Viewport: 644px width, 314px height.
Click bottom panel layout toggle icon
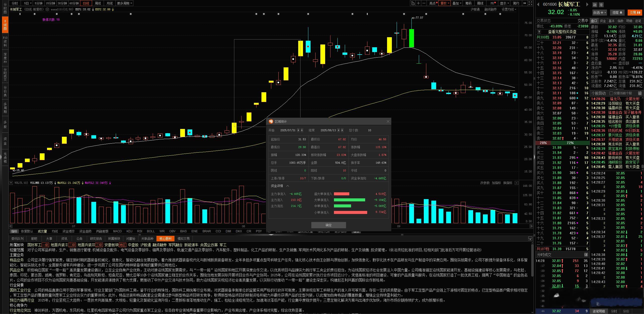click(530, 239)
